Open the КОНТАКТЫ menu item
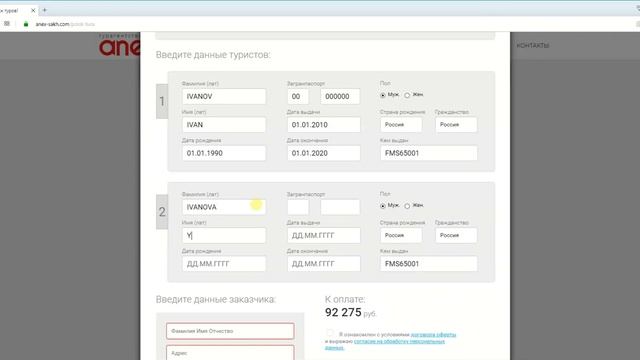 pyautogui.click(x=533, y=45)
